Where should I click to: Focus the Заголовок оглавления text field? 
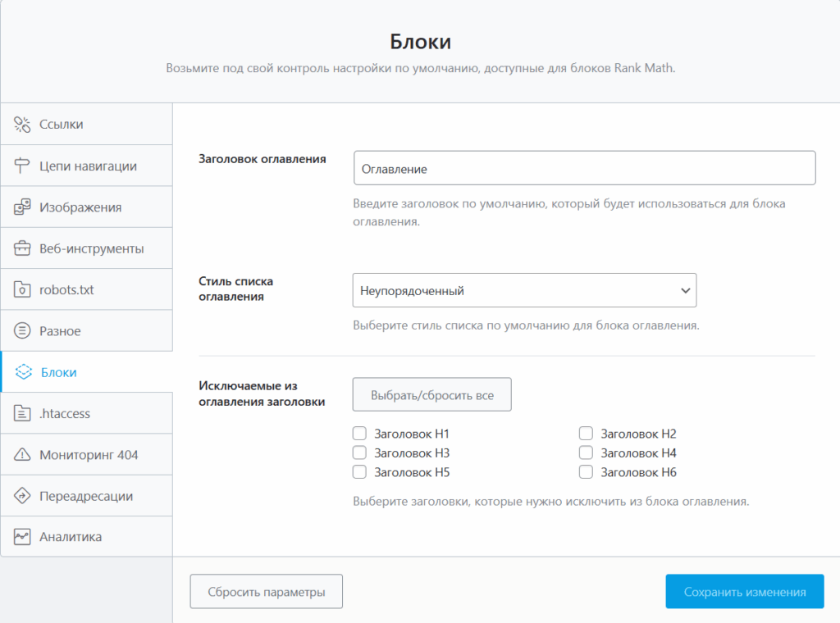(584, 168)
